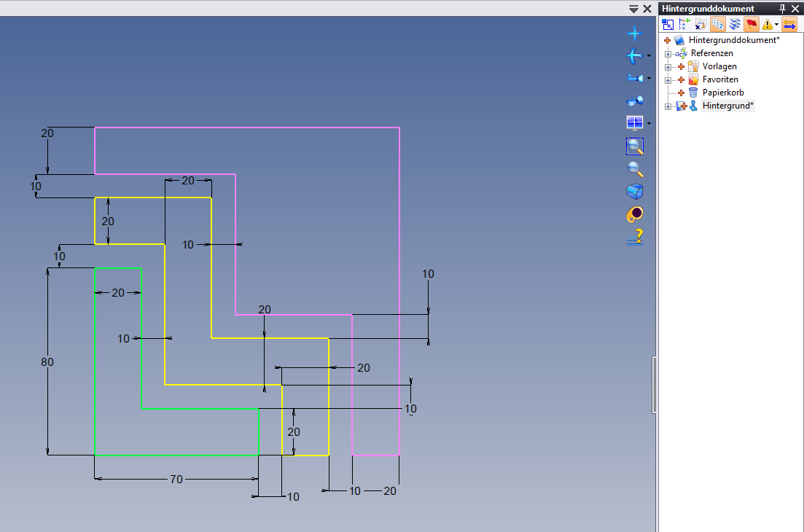The width and height of the screenshot is (804, 532).
Task: Open the camera orientation dropdown arrow
Action: 649,79
